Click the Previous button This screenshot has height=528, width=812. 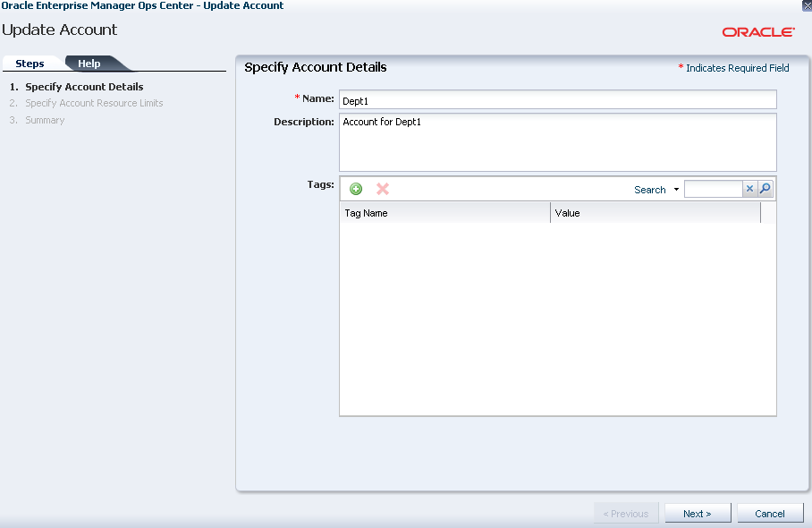coord(626,514)
